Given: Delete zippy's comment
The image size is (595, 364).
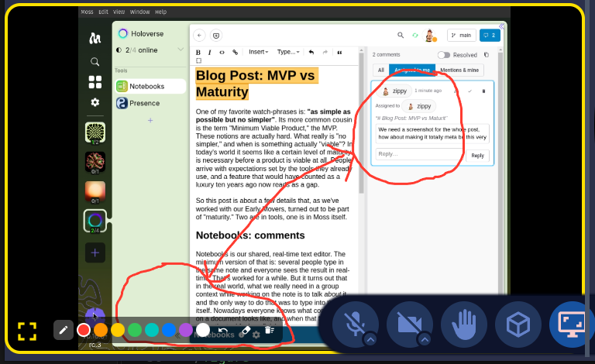Looking at the screenshot, I should (x=483, y=91).
